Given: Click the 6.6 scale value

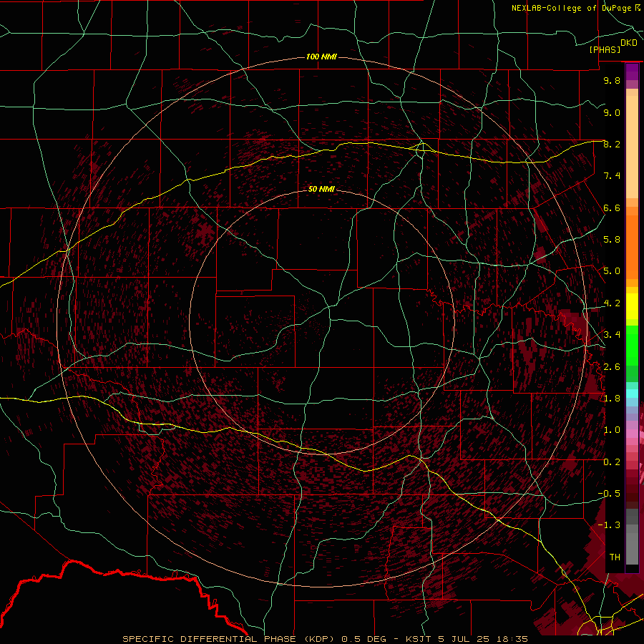Looking at the screenshot, I should click(612, 208).
